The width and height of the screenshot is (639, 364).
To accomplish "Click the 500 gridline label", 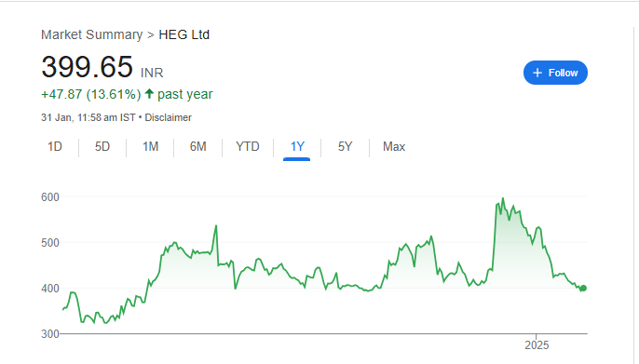I will tap(50, 243).
